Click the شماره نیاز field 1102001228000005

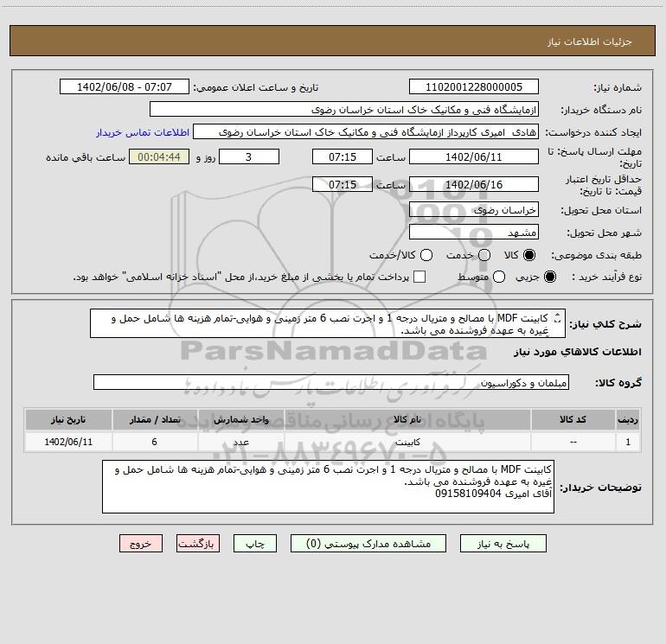pyautogui.click(x=474, y=86)
